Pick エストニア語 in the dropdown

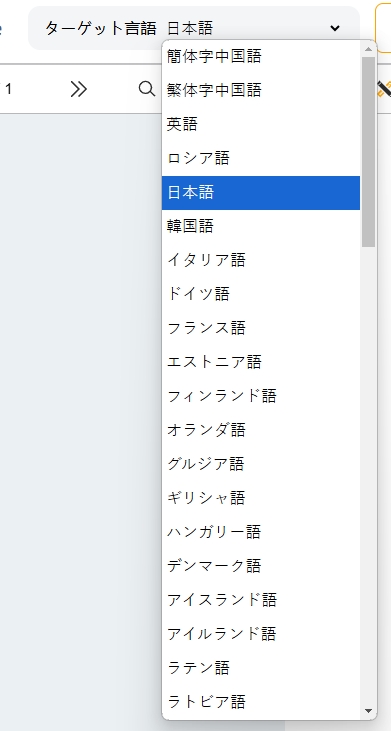point(261,362)
